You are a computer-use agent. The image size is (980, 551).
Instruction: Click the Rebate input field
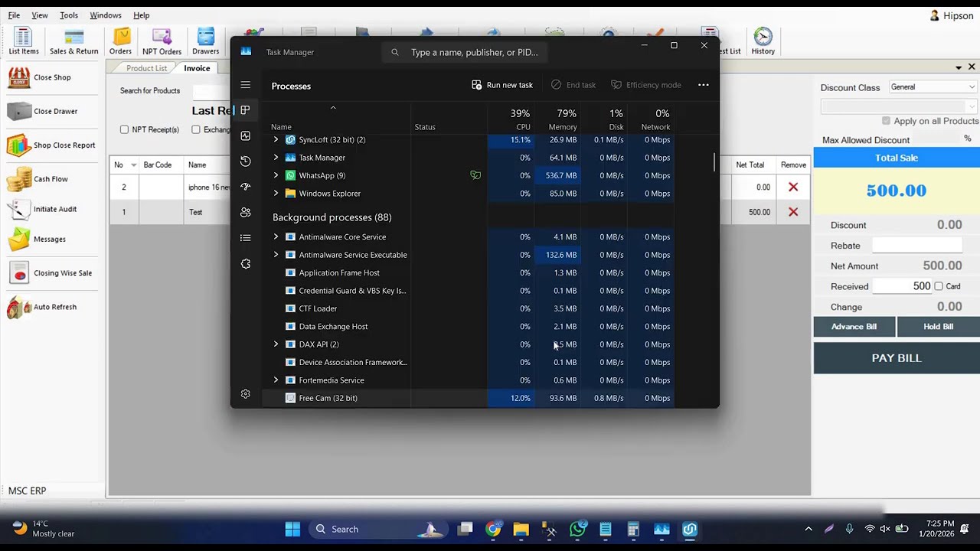click(916, 246)
